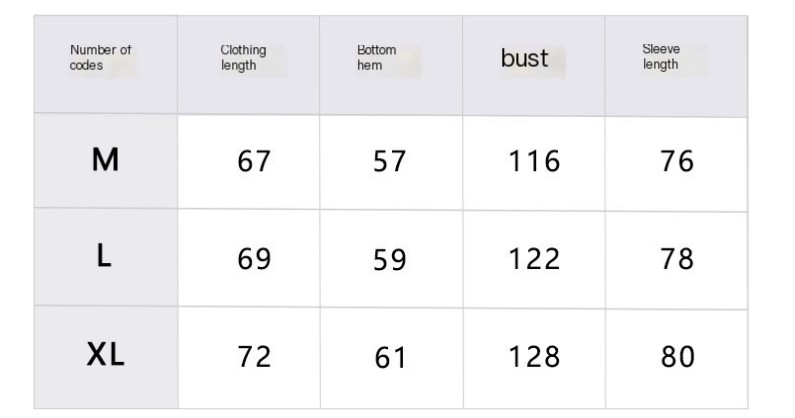Select the bottom hem value 59

(x=390, y=260)
